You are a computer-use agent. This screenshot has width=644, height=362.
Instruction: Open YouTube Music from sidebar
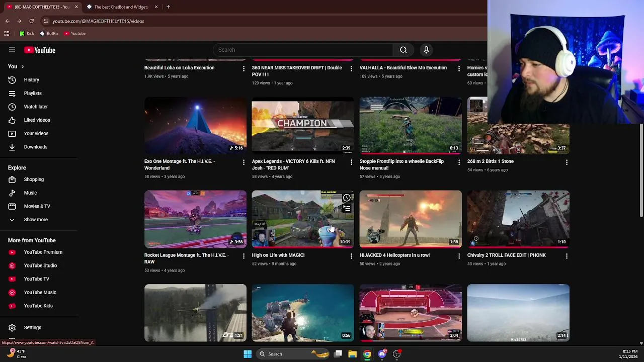39,292
